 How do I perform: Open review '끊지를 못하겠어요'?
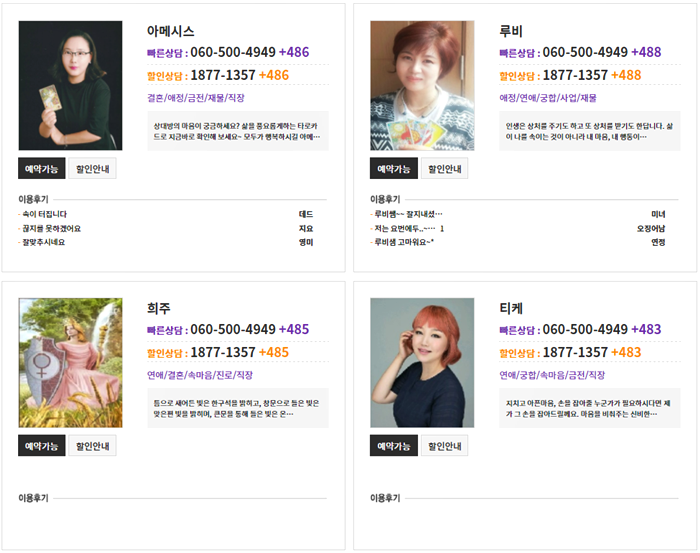(52, 229)
